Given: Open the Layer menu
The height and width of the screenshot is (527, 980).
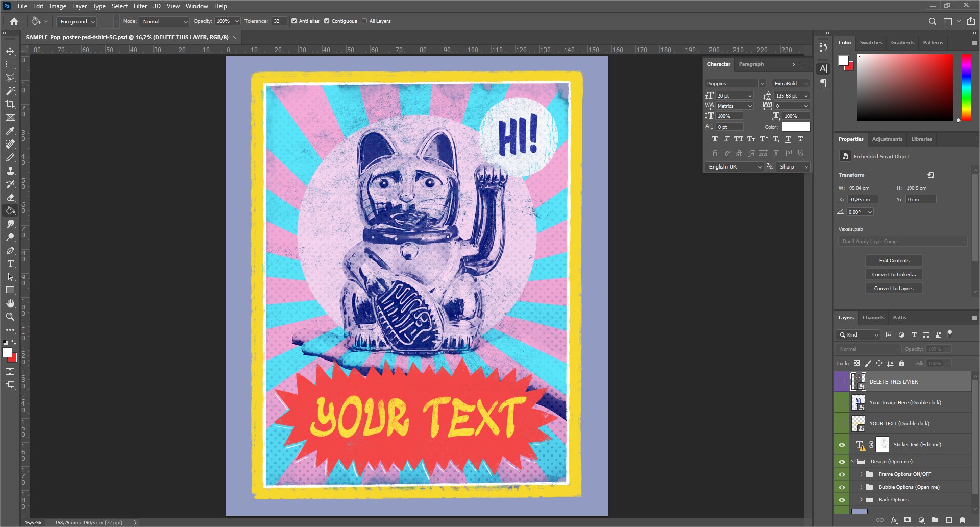Looking at the screenshot, I should click(x=79, y=6).
